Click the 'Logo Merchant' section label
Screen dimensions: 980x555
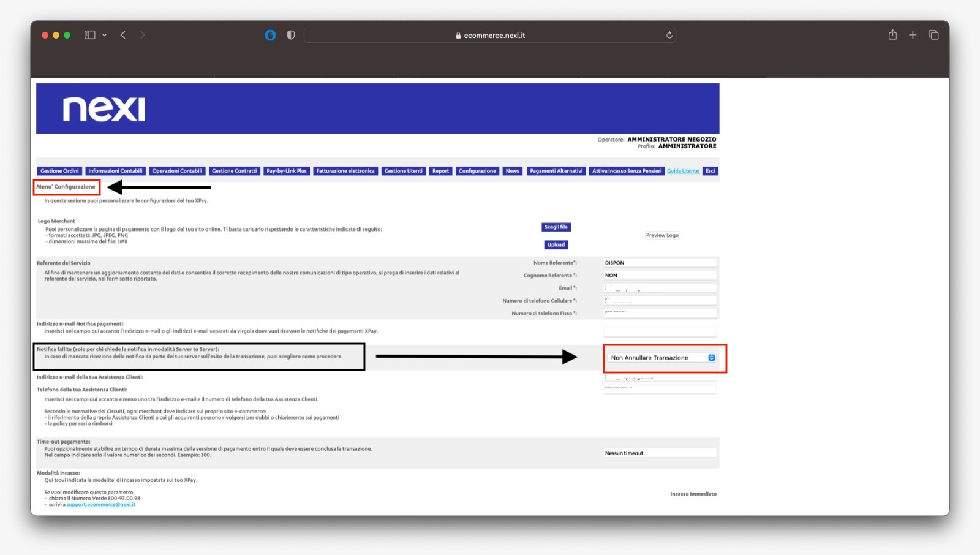(56, 221)
